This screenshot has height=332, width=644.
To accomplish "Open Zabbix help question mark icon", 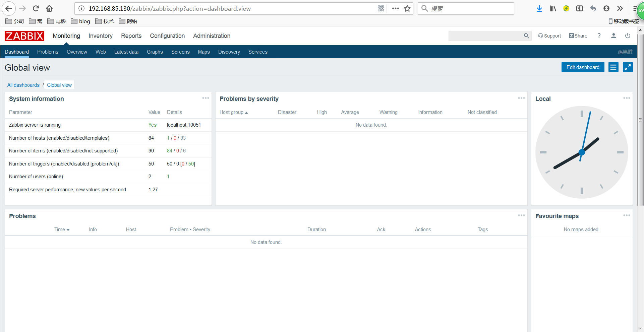I will 599,36.
